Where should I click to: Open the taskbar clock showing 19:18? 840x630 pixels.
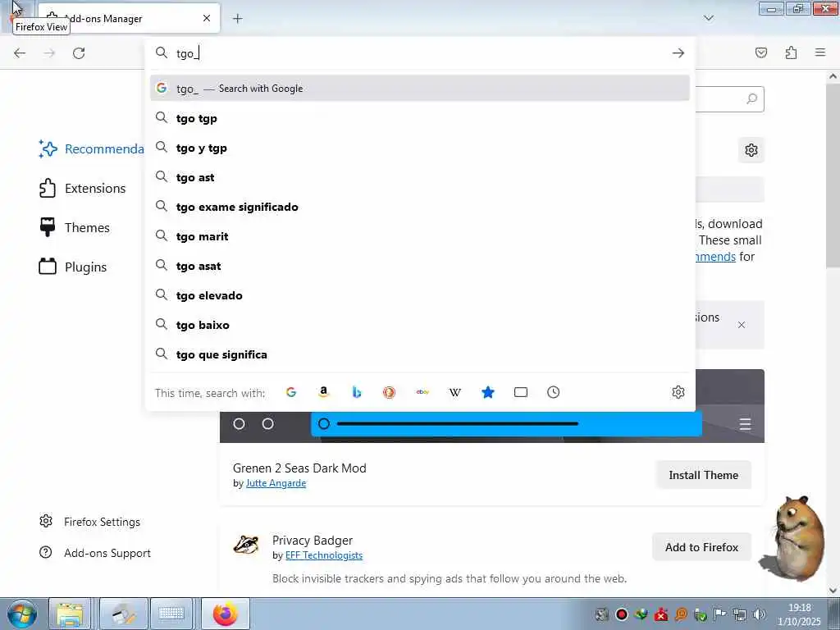point(799,614)
